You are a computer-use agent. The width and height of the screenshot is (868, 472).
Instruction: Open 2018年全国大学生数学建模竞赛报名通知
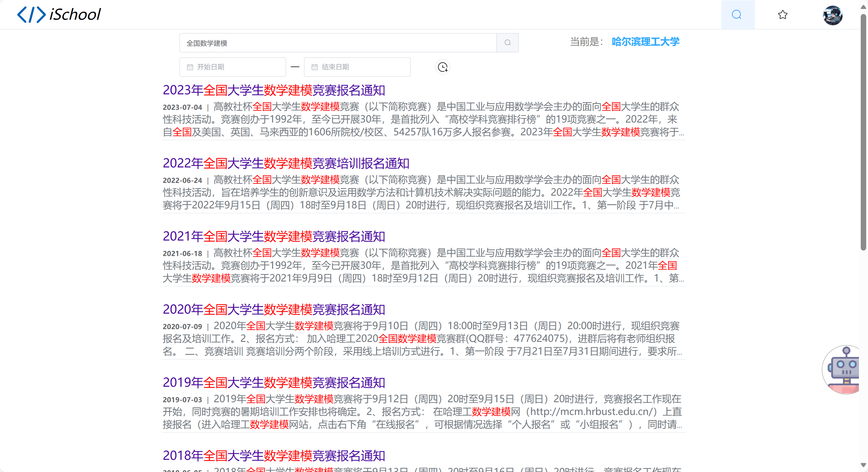[274, 456]
